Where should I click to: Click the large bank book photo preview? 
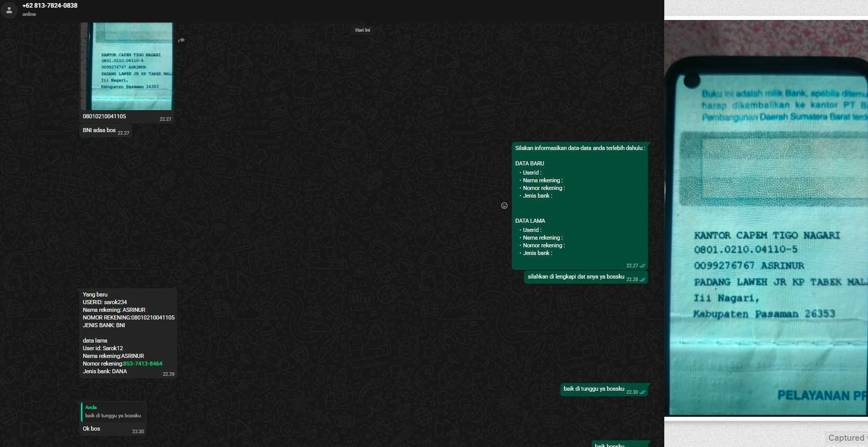click(766, 218)
